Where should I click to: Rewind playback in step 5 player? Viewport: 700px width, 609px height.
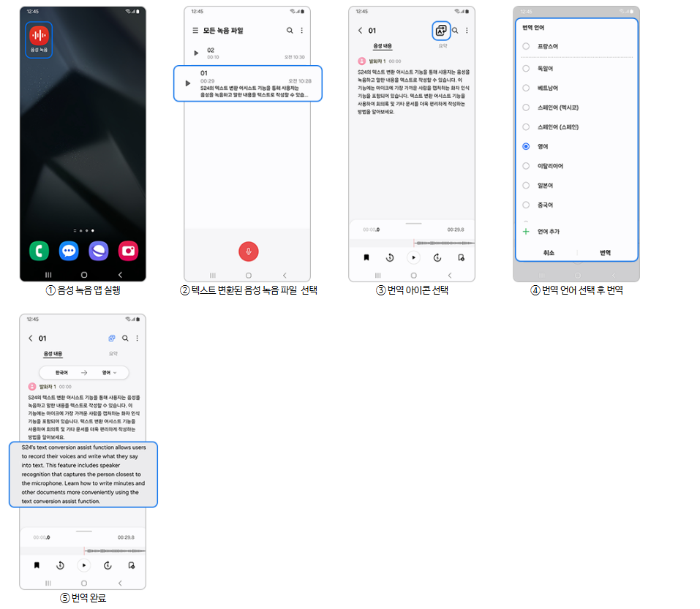[60, 565]
